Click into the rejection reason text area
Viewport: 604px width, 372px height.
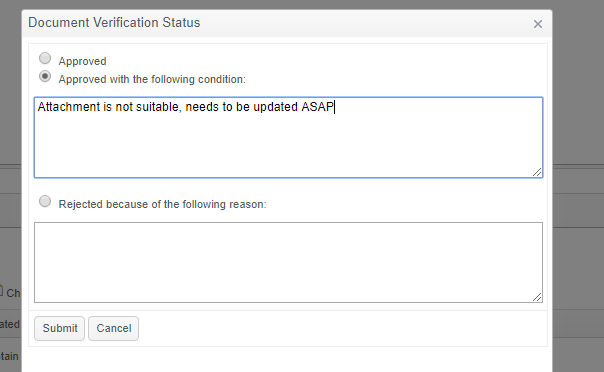[289, 262]
